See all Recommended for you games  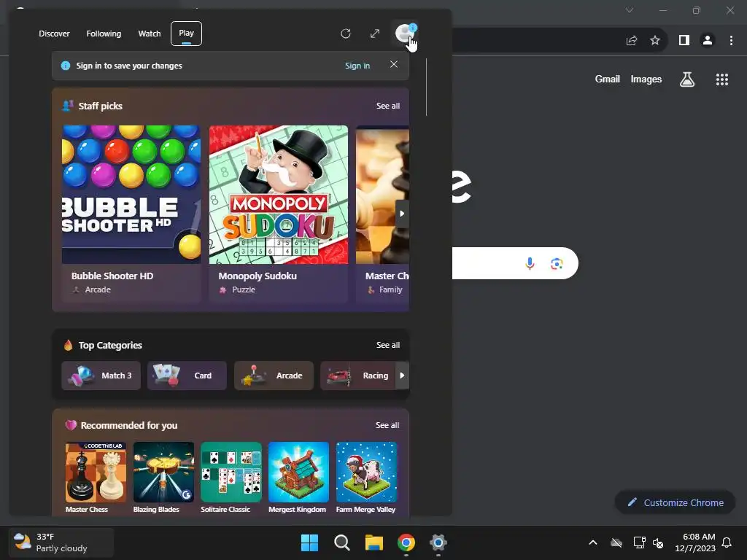(x=387, y=425)
